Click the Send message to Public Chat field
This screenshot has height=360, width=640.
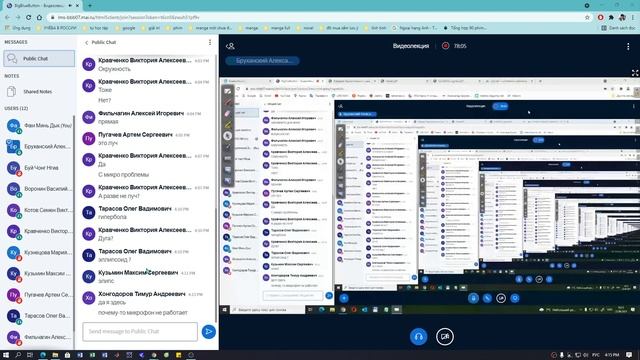tap(140, 331)
